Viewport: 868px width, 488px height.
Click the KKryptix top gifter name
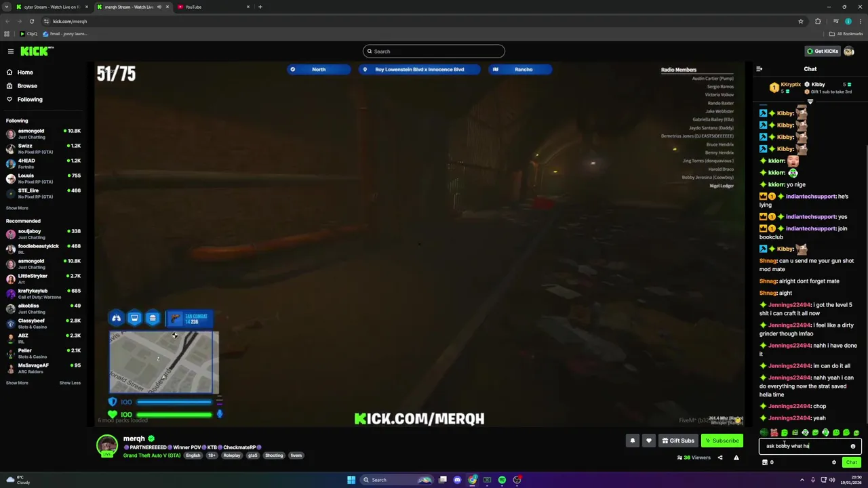791,85
